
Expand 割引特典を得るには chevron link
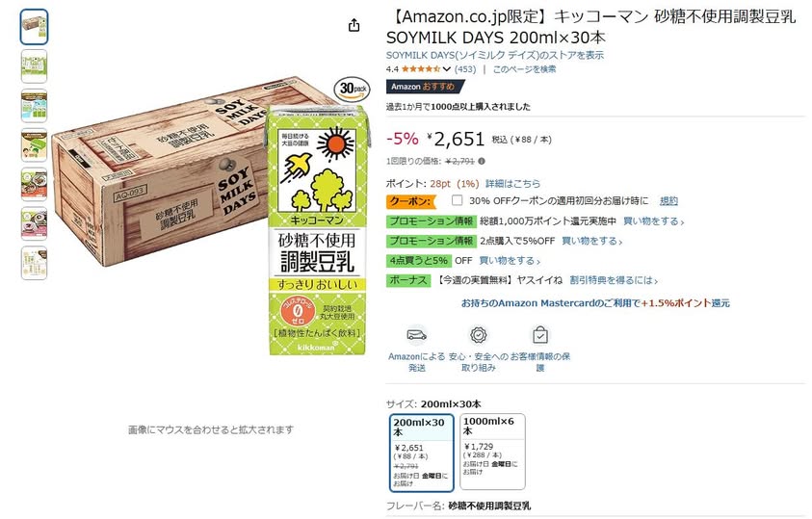[614, 280]
